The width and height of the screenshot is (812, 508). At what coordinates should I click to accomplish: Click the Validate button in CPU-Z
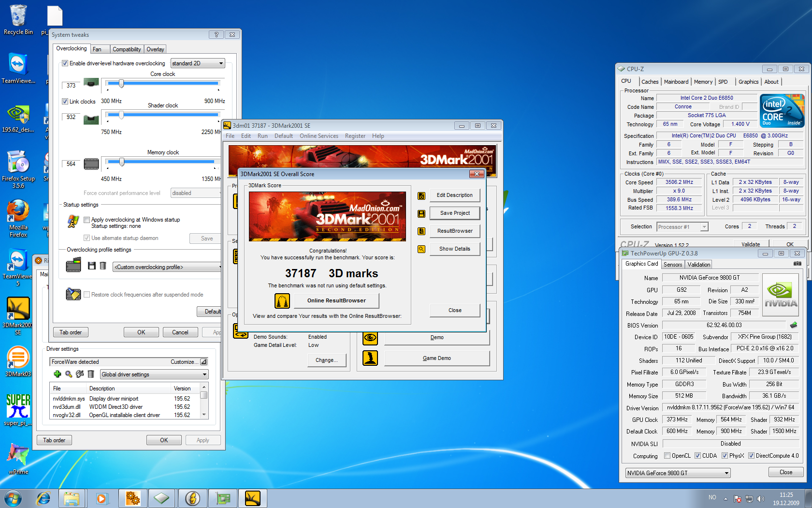pyautogui.click(x=751, y=244)
